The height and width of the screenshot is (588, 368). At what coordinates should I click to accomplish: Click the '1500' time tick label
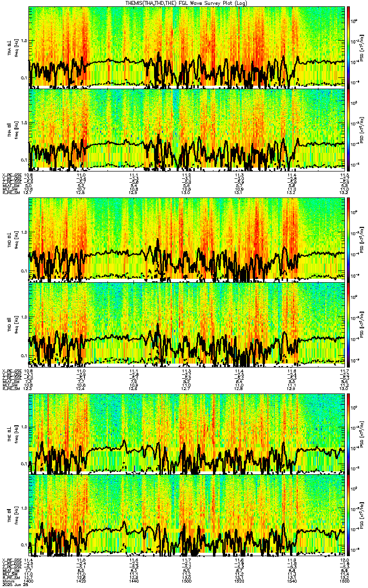pyautogui.click(x=186, y=581)
